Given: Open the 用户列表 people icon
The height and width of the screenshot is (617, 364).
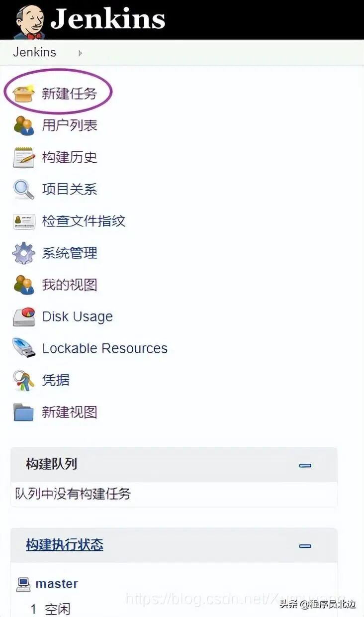Looking at the screenshot, I should [23, 125].
